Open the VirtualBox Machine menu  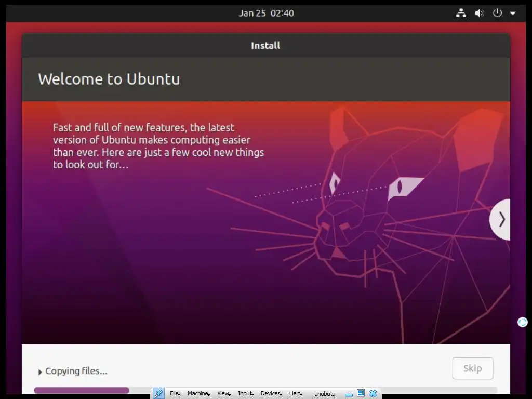coord(198,393)
